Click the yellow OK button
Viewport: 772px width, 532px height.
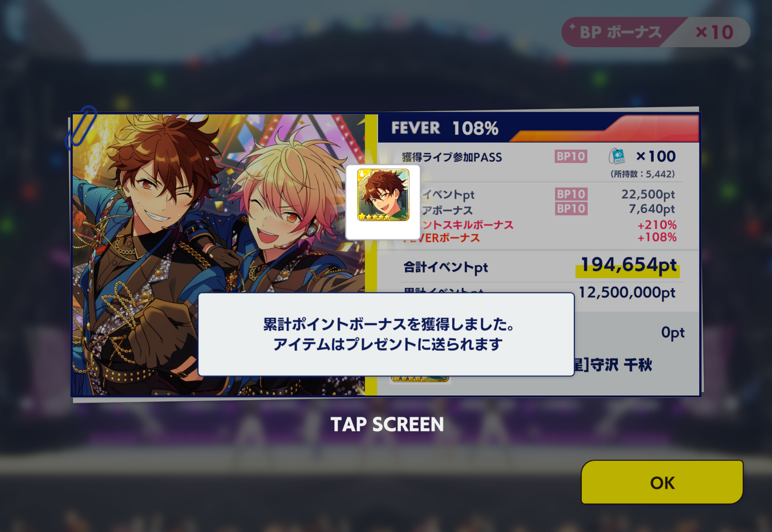pyautogui.click(x=662, y=482)
